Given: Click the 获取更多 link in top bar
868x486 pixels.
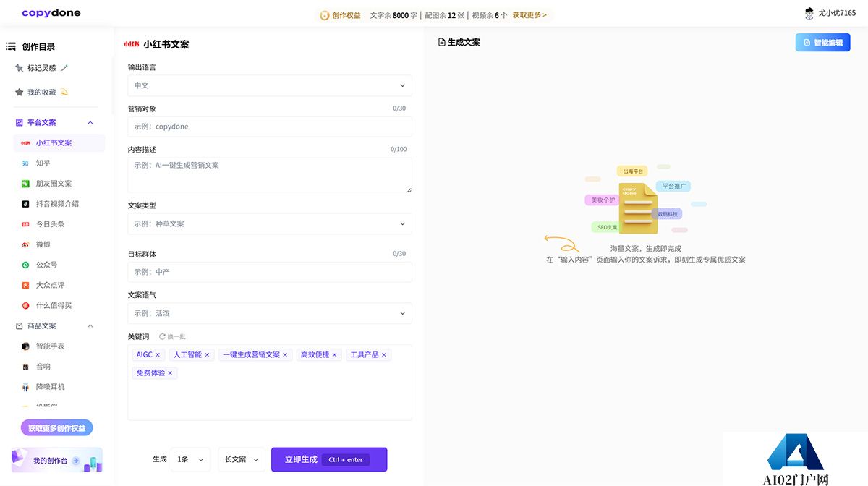Looking at the screenshot, I should 529,14.
